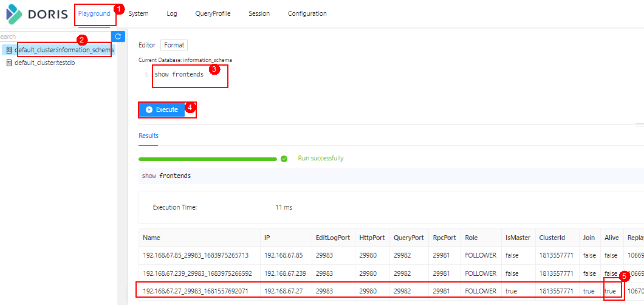Click the Name column header
The image size is (644, 305).
(x=199, y=238)
